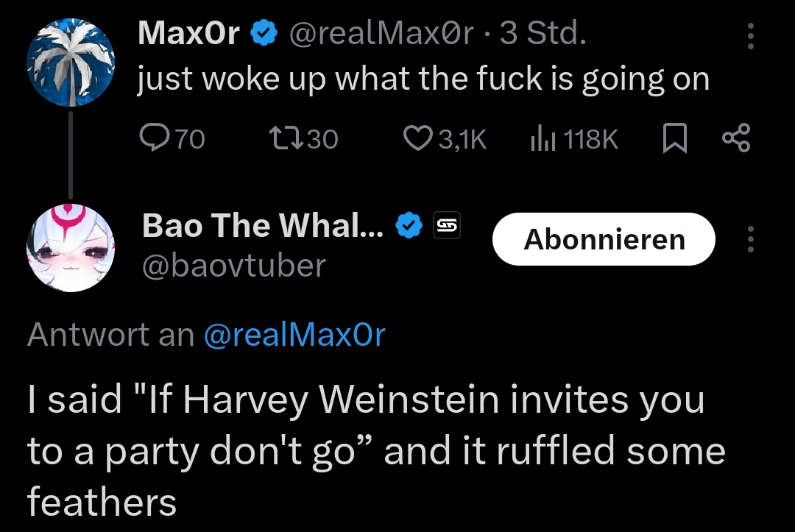Bookmark MaxOr's tweet
Viewport: 795px width, 532px height.
click(673, 138)
